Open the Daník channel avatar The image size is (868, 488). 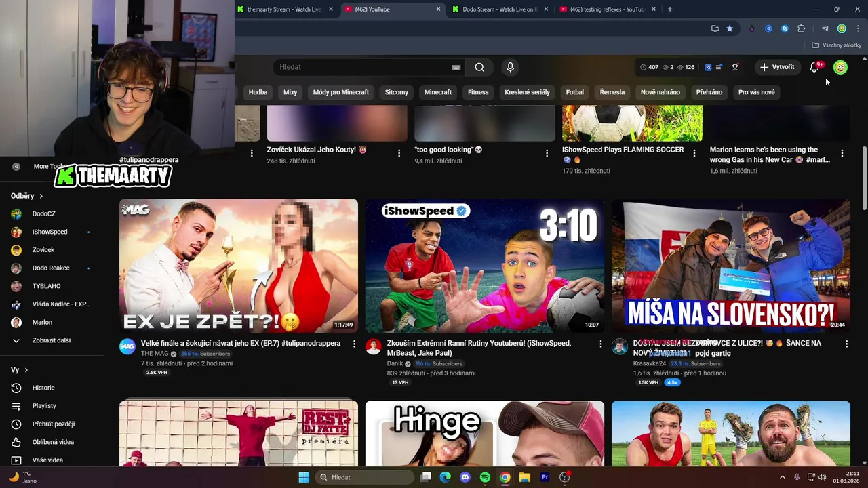(x=373, y=346)
